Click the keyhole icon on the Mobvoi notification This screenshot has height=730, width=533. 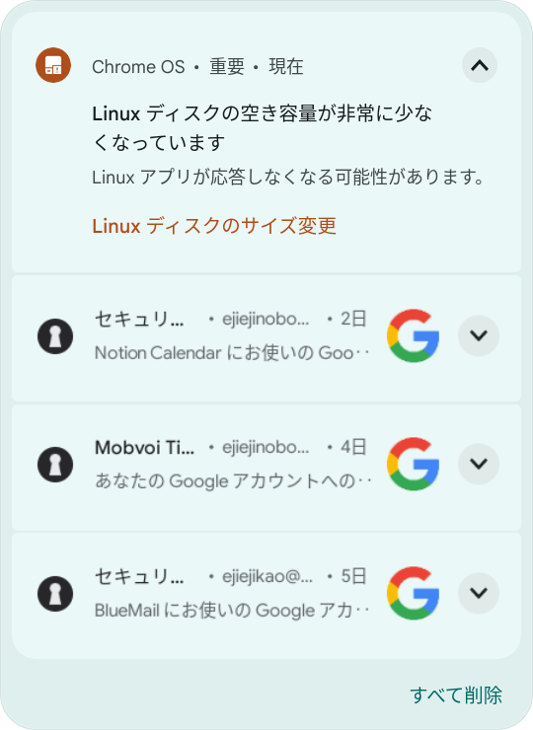55,465
